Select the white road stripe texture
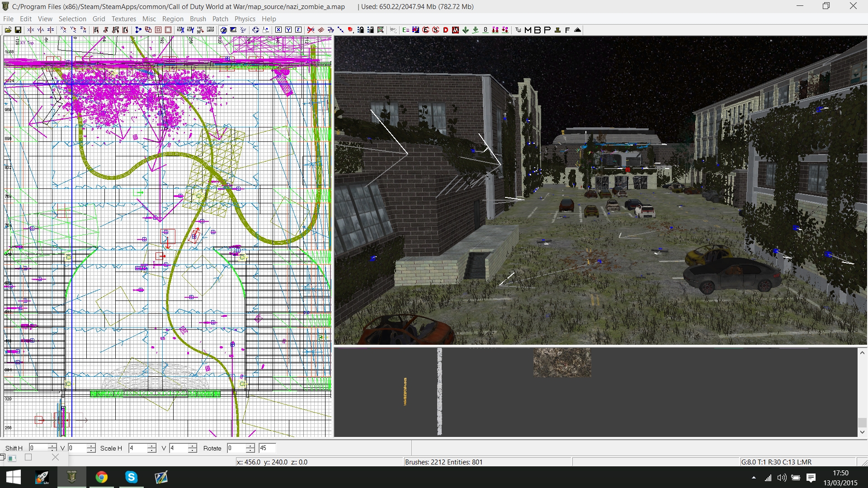Image resolution: width=868 pixels, height=488 pixels. 439,391
